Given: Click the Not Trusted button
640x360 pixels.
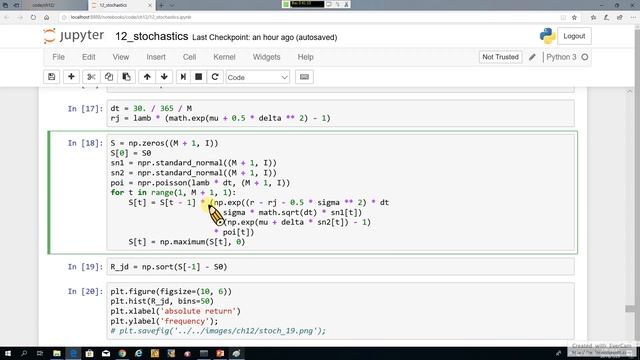Looking at the screenshot, I should coord(500,57).
